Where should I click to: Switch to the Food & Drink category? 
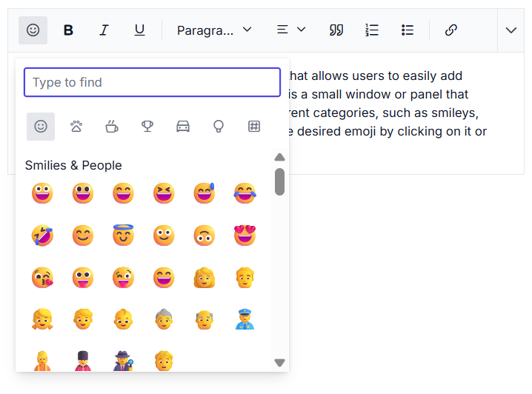click(112, 127)
